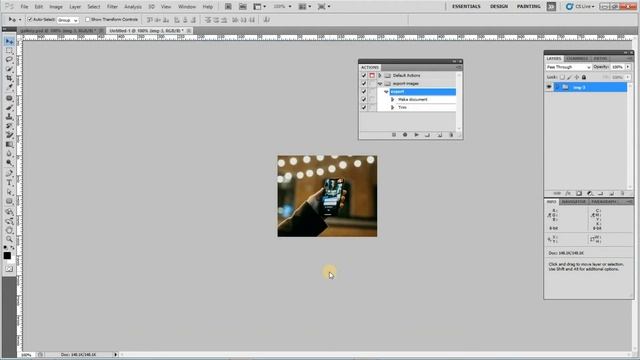
Task: Select the Gradient tool
Action: click(9, 144)
